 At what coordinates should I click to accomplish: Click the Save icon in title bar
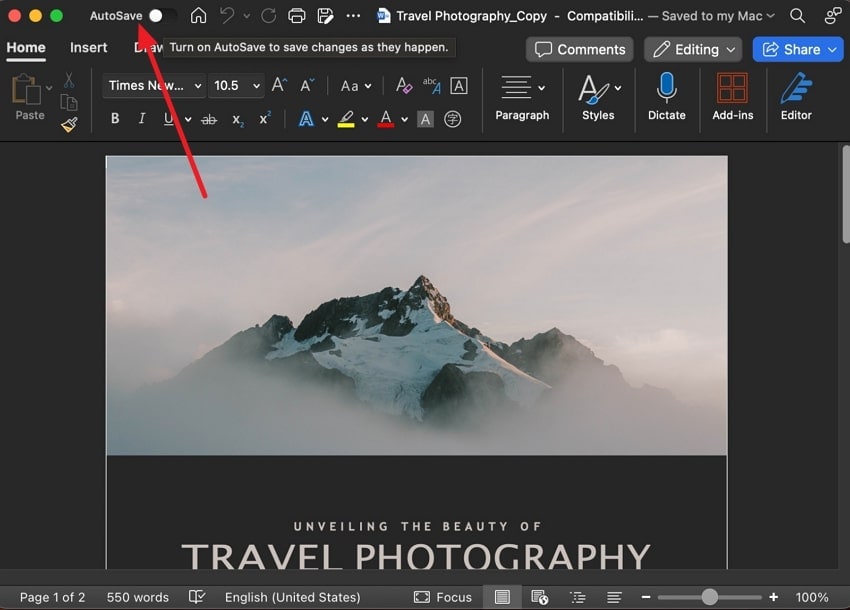(x=325, y=16)
